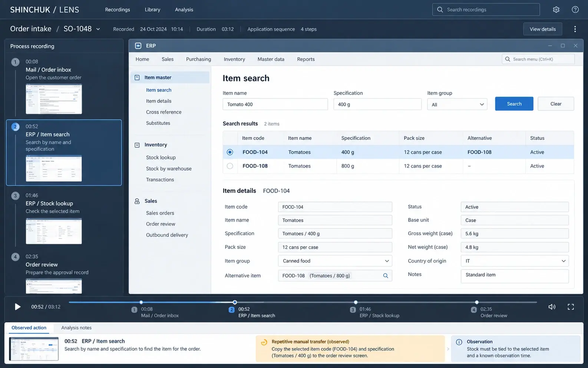Select the FOOD-108 radio button
Image resolution: width=588 pixels, height=368 pixels.
coord(230,166)
